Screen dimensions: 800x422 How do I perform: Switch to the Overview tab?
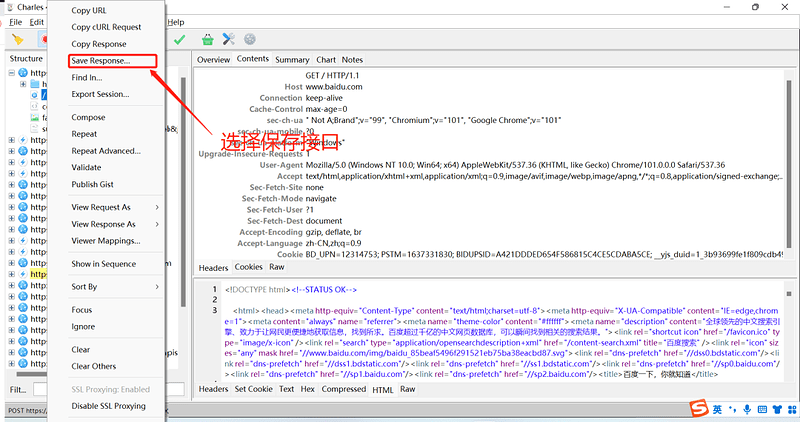click(x=213, y=60)
